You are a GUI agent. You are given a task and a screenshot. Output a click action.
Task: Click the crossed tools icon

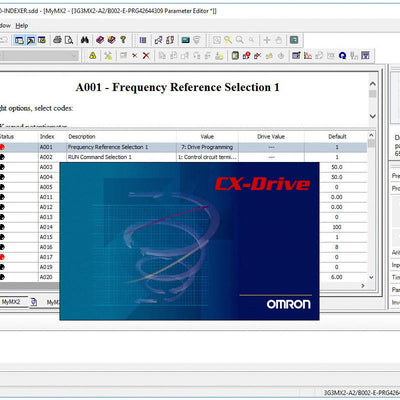click(108, 56)
